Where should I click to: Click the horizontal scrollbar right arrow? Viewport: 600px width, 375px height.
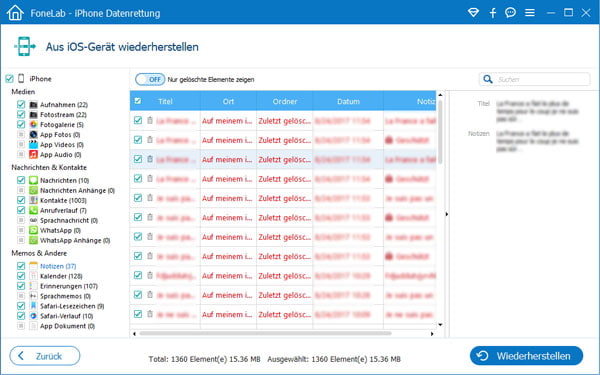coord(432,334)
